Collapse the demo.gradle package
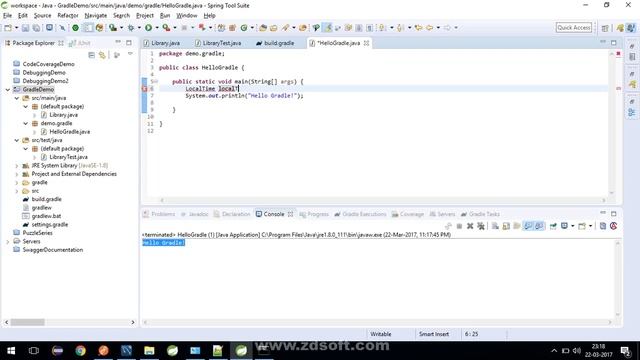Viewport: 640px width, 360px height. 26,123
